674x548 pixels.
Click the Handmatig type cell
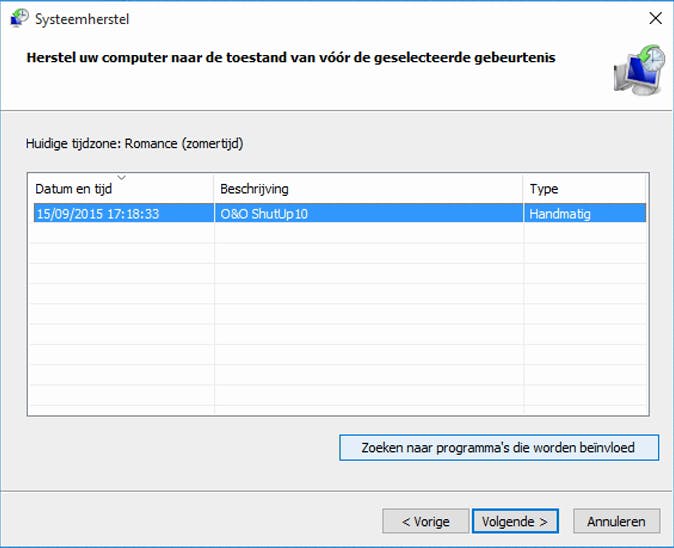(561, 213)
